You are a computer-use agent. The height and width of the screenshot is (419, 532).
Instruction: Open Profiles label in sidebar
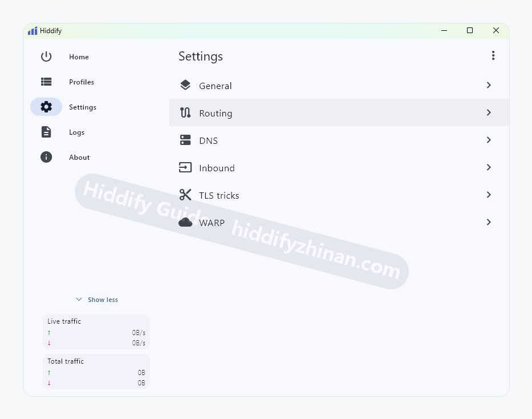[x=82, y=82]
